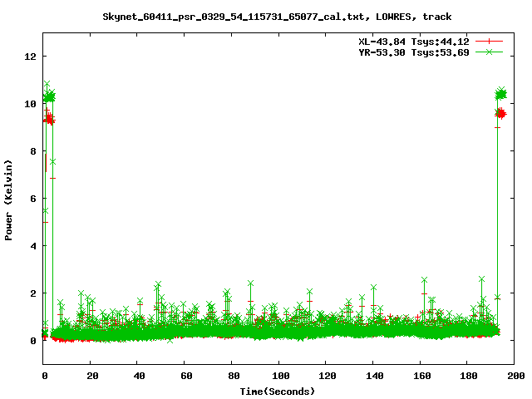Image resolution: width=532 pixels, height=399 pixels.
Task: Click the x-axis tick label '100'
Action: click(x=280, y=376)
